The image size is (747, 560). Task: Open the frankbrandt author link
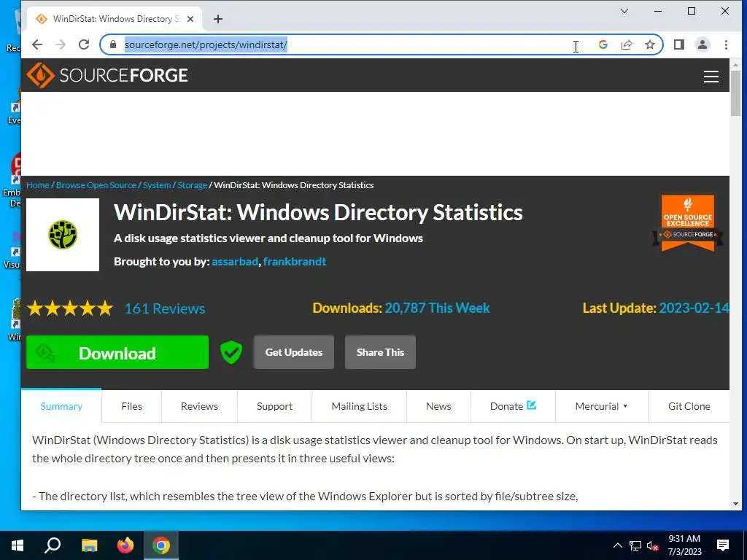tap(295, 262)
